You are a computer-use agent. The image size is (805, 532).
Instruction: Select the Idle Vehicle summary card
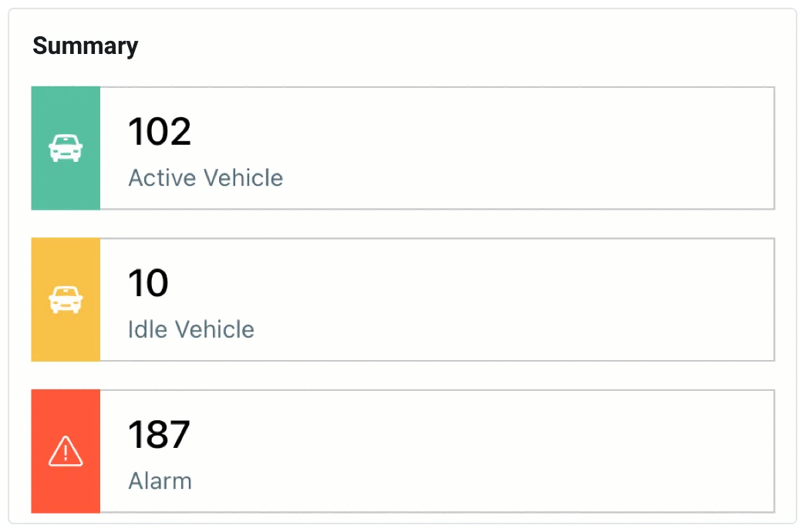(403, 299)
